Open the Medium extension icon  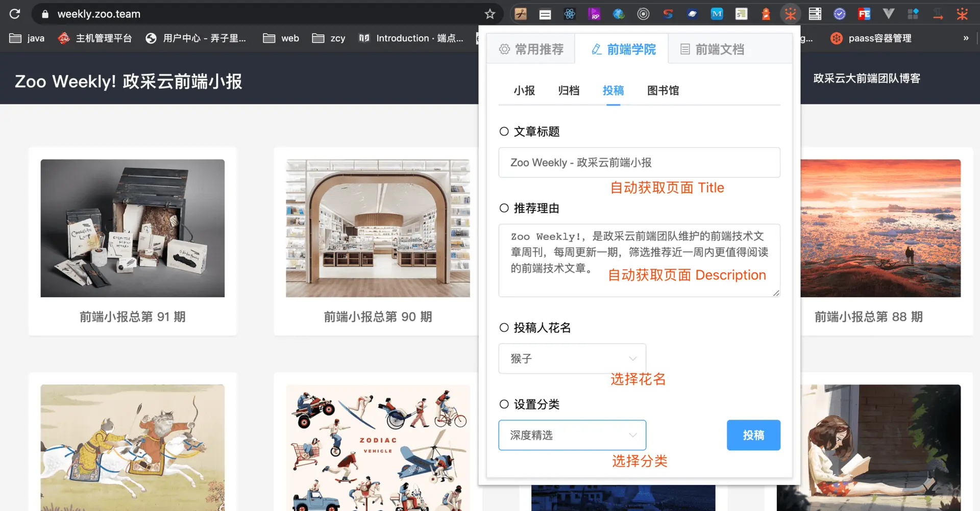coord(717,14)
